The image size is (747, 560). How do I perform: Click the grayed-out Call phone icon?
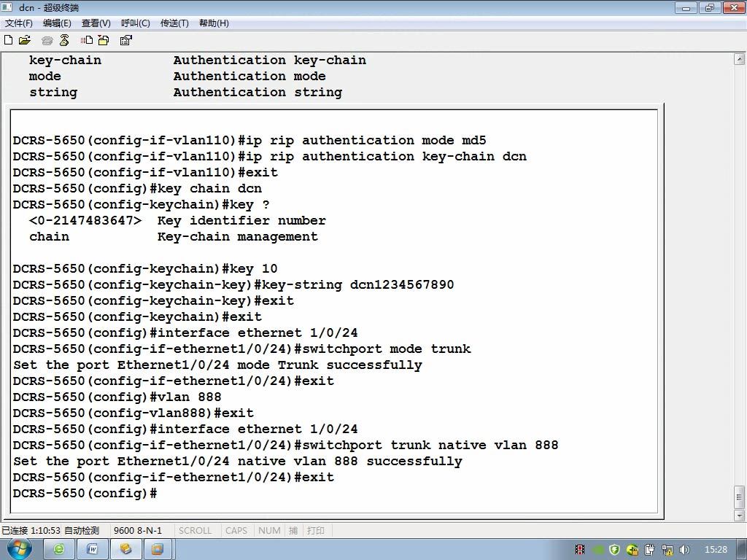tap(47, 41)
